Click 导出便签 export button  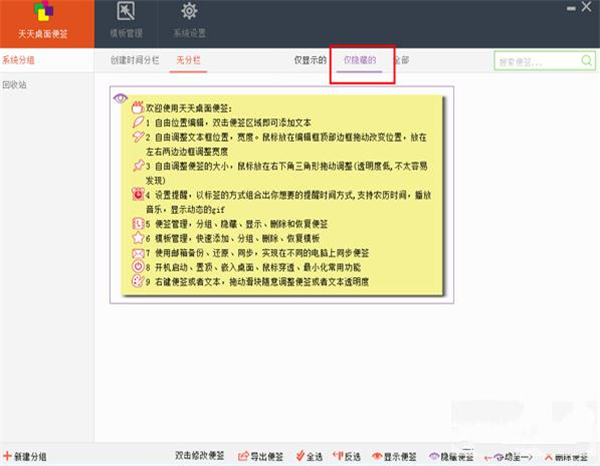[x=262, y=456]
